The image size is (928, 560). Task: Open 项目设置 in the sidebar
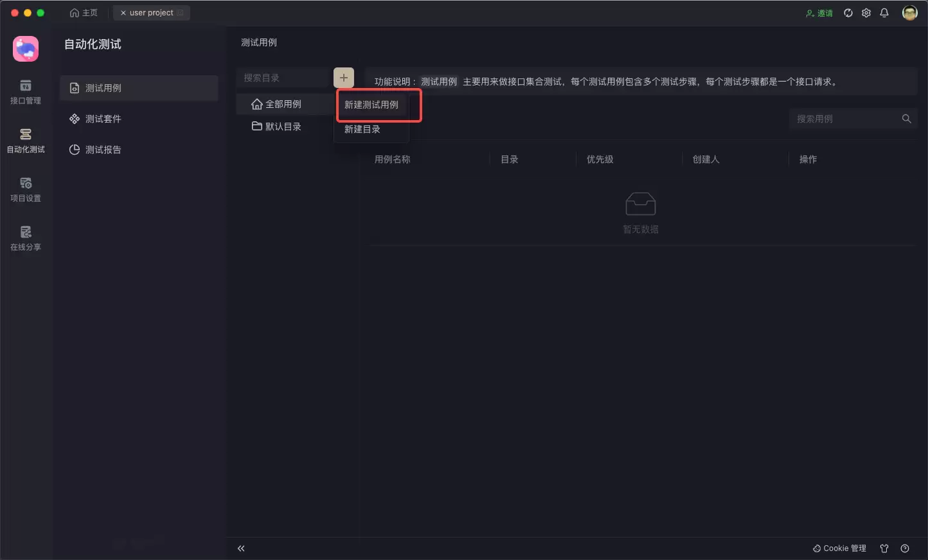[x=26, y=189]
